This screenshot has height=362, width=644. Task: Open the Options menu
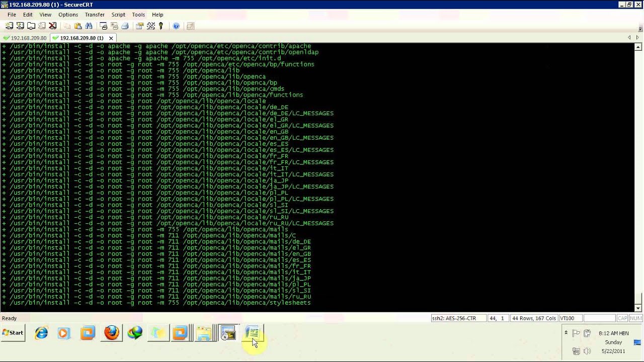coord(68,15)
